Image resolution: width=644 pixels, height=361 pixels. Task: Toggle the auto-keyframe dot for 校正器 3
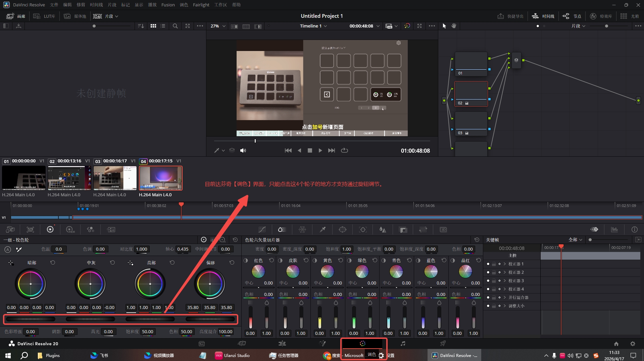click(x=488, y=281)
